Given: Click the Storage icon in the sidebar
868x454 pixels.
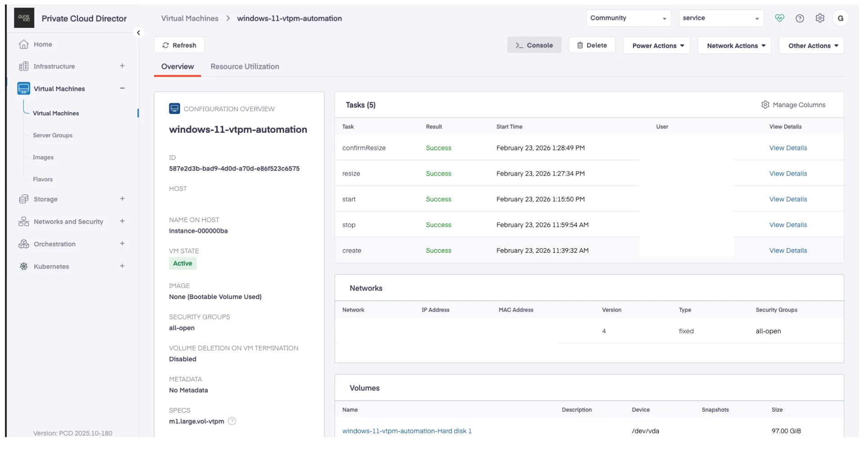Looking at the screenshot, I should pos(23,199).
